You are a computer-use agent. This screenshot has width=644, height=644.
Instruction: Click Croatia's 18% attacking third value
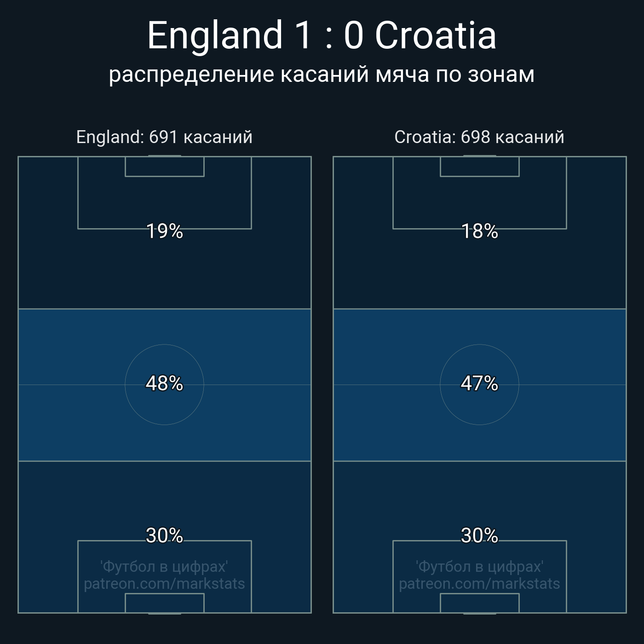[479, 231]
